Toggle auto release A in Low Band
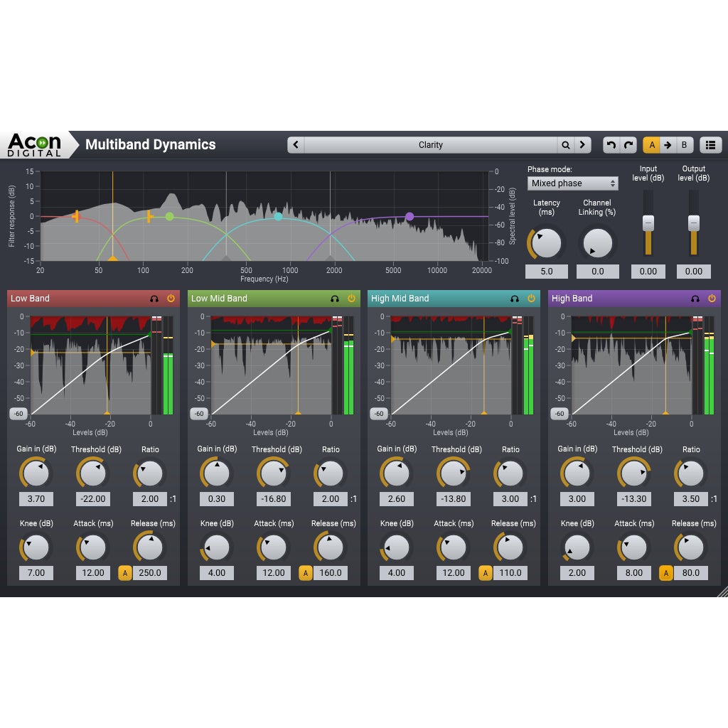Viewport: 728px width, 728px height. tap(125, 573)
